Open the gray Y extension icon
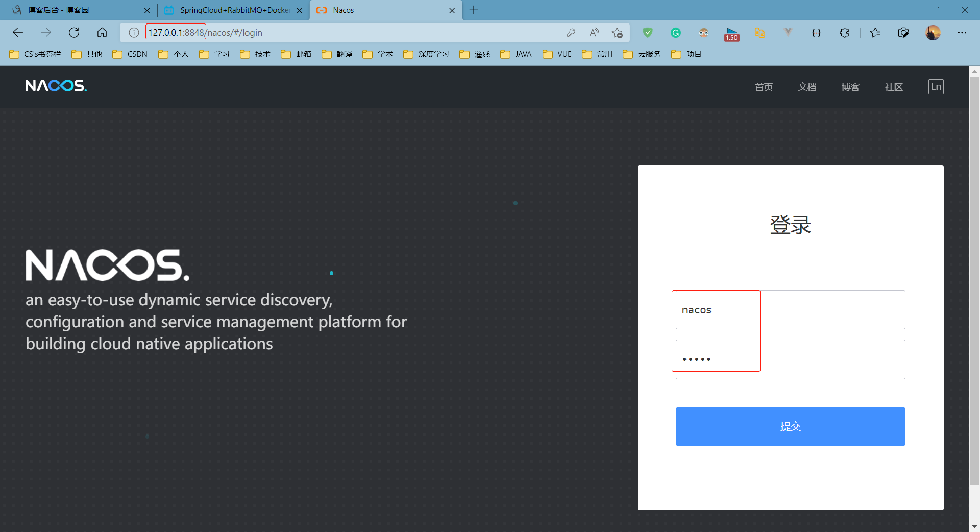This screenshot has height=532, width=980. (x=788, y=33)
